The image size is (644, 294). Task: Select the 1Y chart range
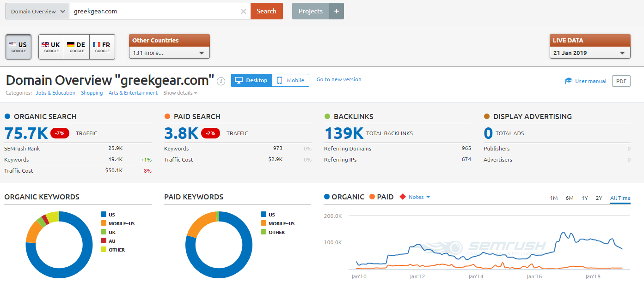tap(585, 198)
